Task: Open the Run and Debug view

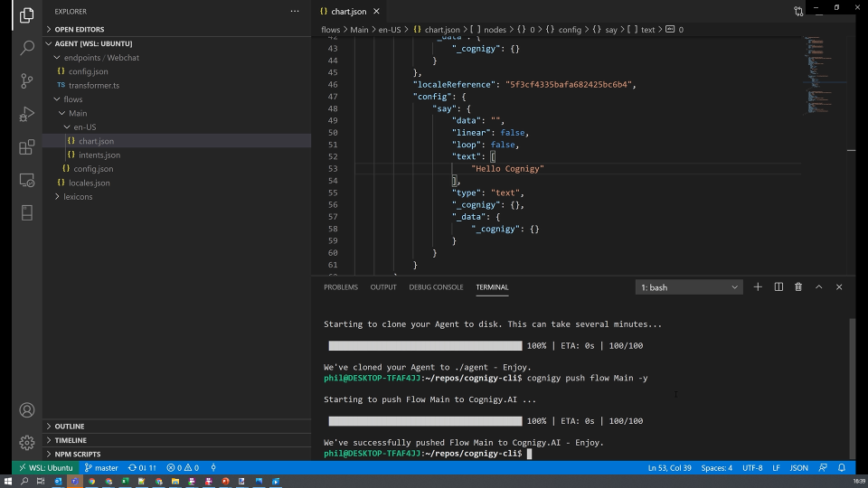Action: 27,114
